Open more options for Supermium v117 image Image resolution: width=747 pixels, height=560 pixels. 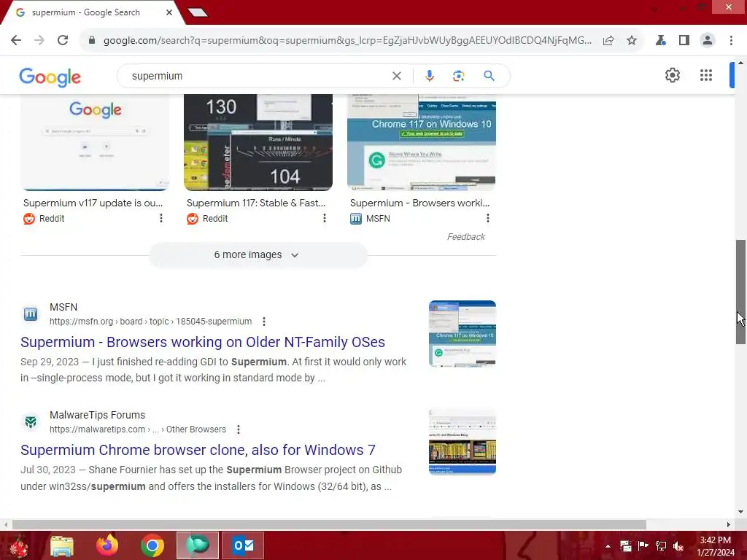[161, 218]
